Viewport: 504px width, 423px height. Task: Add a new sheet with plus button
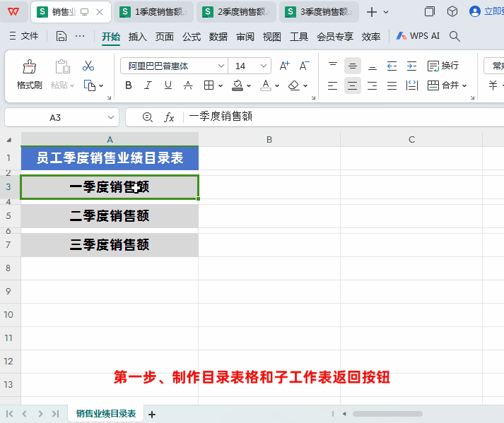[x=151, y=414]
